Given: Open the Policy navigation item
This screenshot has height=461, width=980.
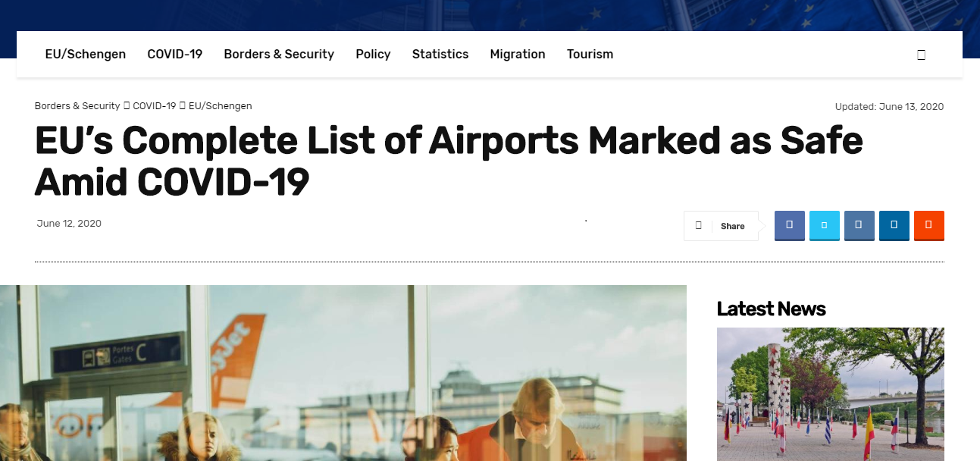Looking at the screenshot, I should pyautogui.click(x=373, y=55).
